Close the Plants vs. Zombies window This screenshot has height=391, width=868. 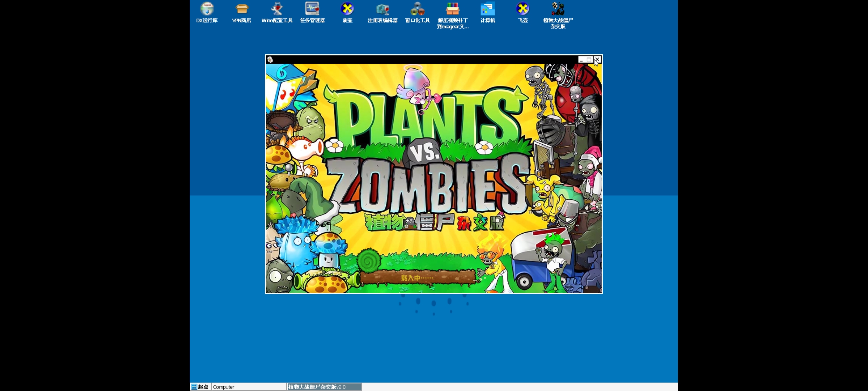(x=597, y=60)
